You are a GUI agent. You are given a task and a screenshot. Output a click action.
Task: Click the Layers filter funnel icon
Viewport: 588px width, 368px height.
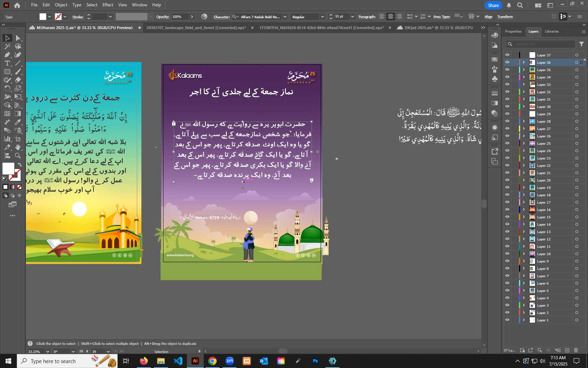(x=581, y=44)
